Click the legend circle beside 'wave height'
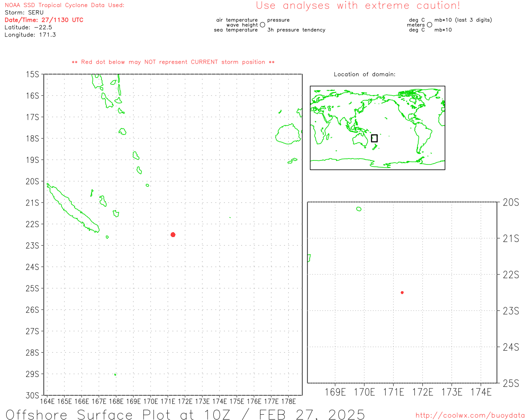 (x=262, y=25)
